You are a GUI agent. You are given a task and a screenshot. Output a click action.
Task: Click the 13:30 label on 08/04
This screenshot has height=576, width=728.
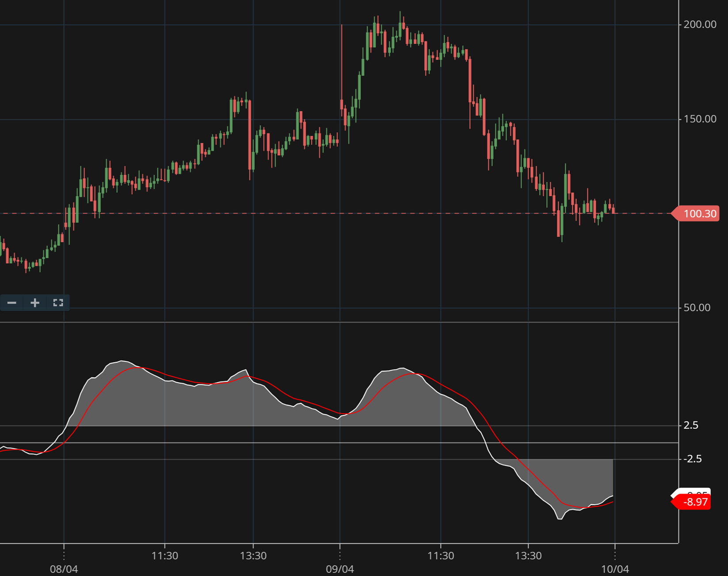pos(253,556)
